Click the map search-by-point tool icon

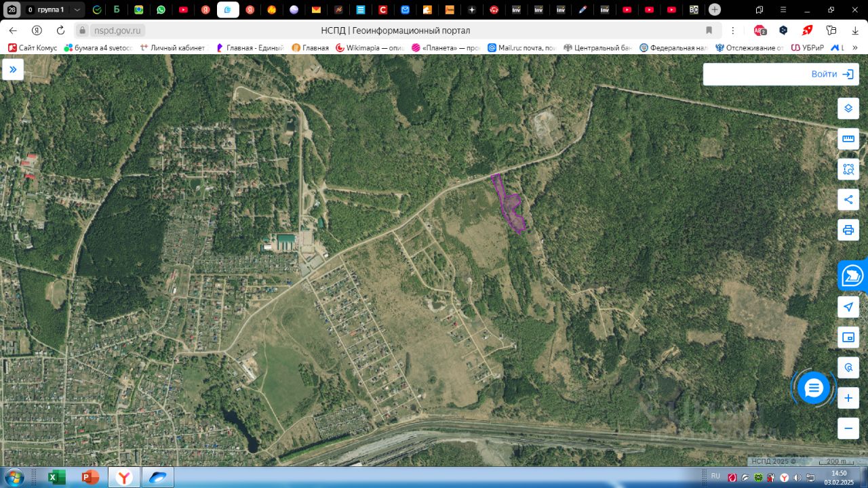click(848, 368)
